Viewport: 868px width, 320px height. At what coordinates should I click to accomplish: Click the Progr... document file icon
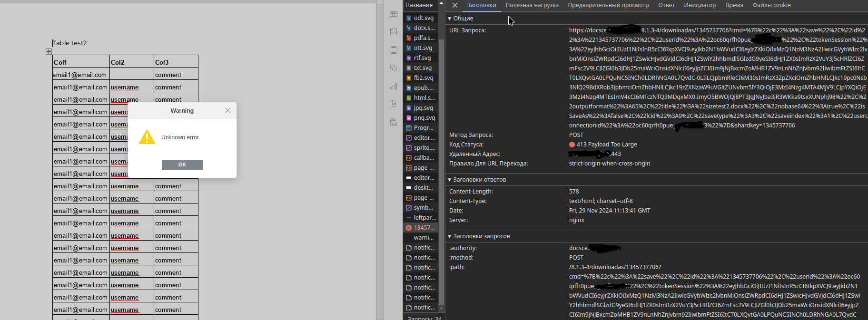pyautogui.click(x=408, y=128)
